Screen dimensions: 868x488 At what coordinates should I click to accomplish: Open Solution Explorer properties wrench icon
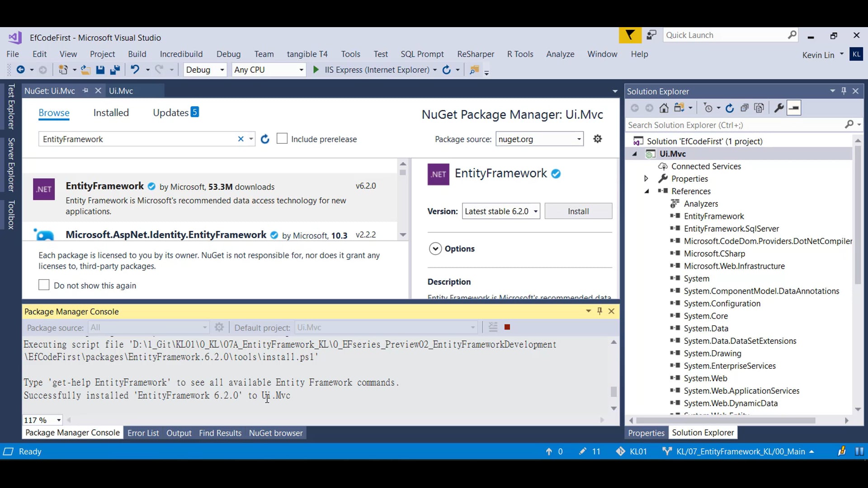pos(778,108)
